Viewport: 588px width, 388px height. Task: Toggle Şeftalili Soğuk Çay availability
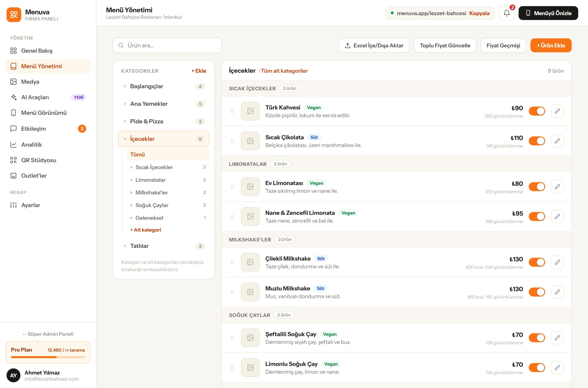(x=537, y=338)
